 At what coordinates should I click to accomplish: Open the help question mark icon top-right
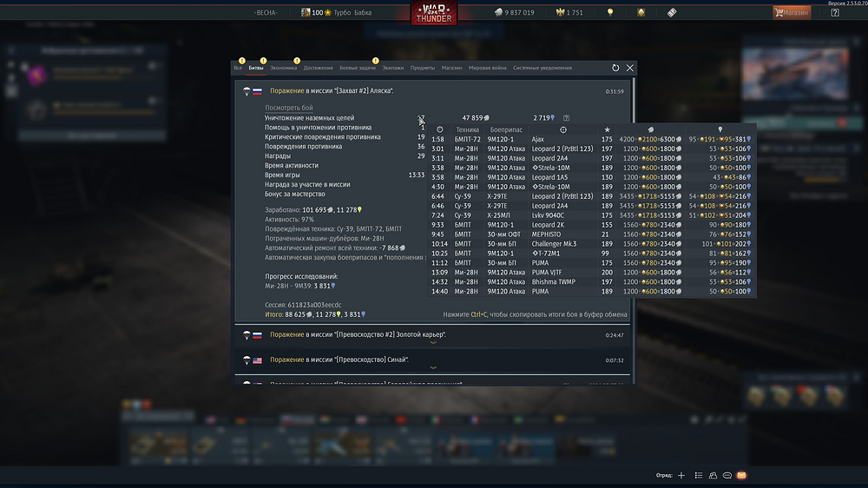pyautogui.click(x=834, y=13)
